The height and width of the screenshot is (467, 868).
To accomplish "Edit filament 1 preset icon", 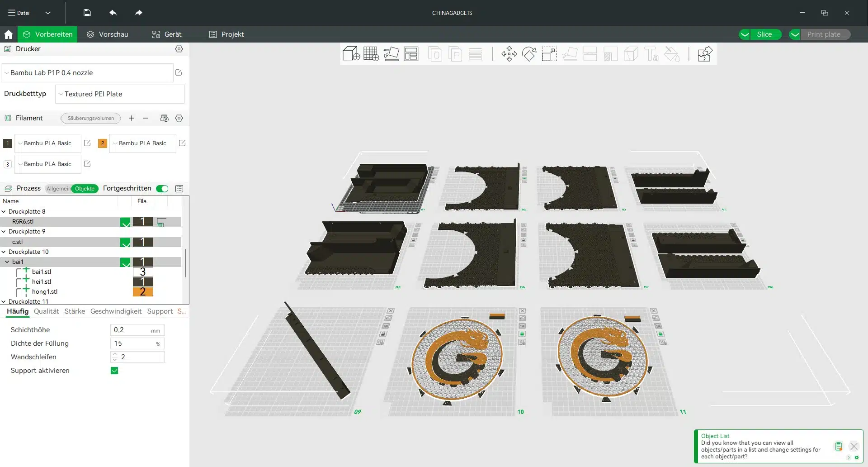I will [87, 143].
